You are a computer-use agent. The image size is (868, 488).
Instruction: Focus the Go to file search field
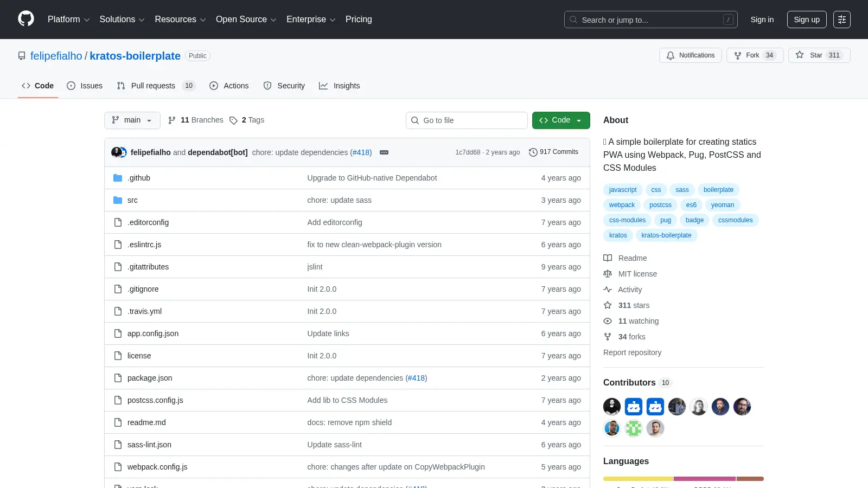point(467,120)
